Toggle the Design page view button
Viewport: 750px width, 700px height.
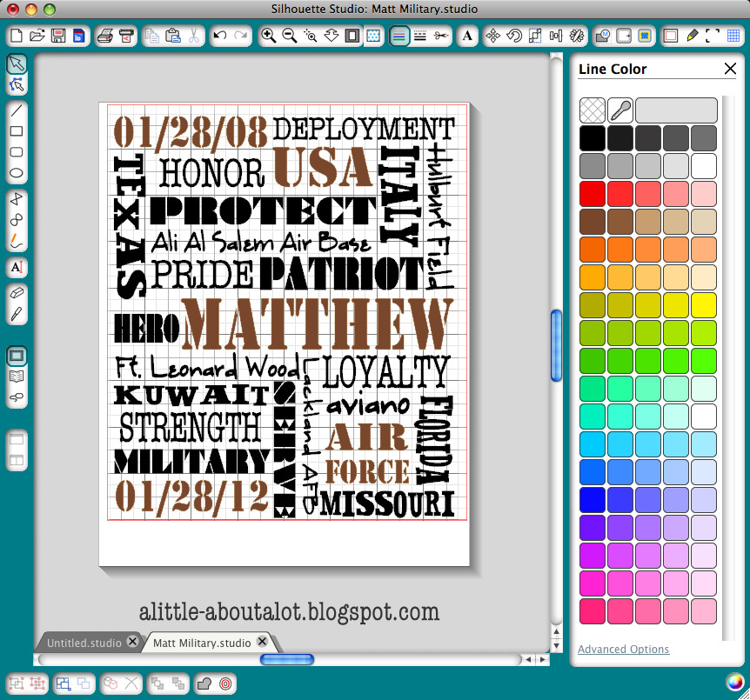click(17, 356)
